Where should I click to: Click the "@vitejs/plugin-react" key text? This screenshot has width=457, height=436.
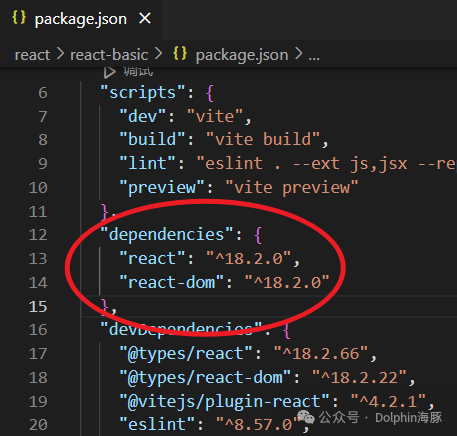pyautogui.click(x=225, y=402)
